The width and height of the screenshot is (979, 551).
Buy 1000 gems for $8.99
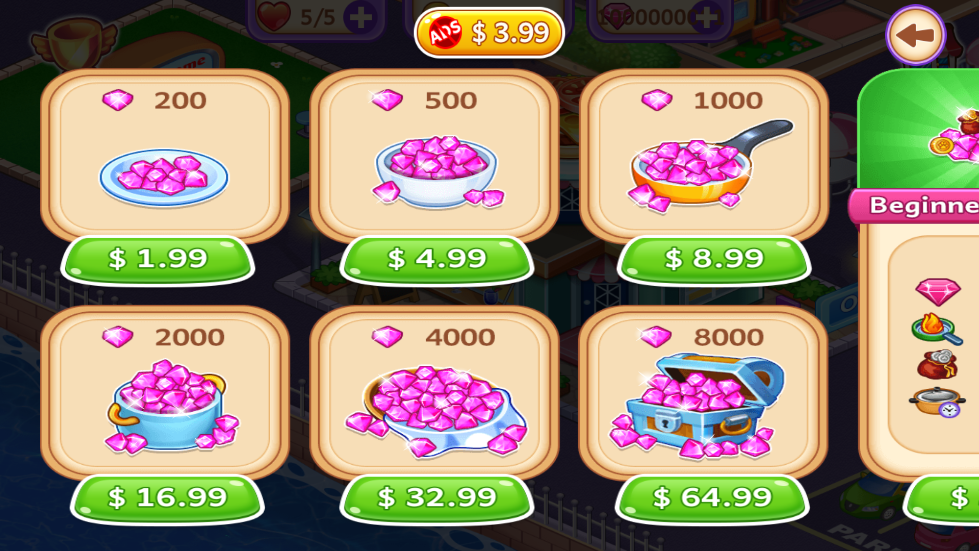click(x=714, y=259)
